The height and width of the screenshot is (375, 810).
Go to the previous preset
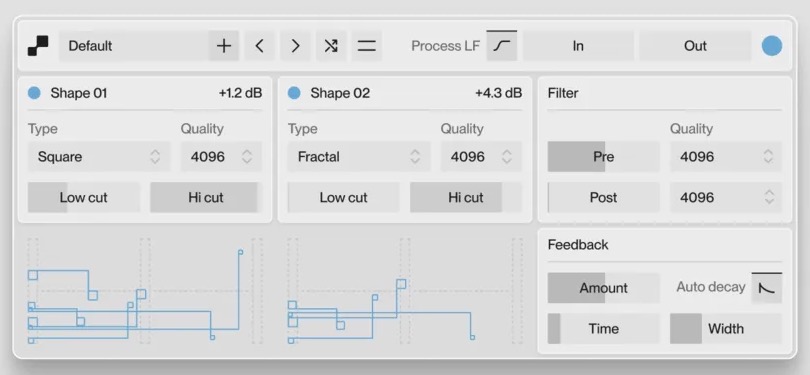click(x=259, y=46)
